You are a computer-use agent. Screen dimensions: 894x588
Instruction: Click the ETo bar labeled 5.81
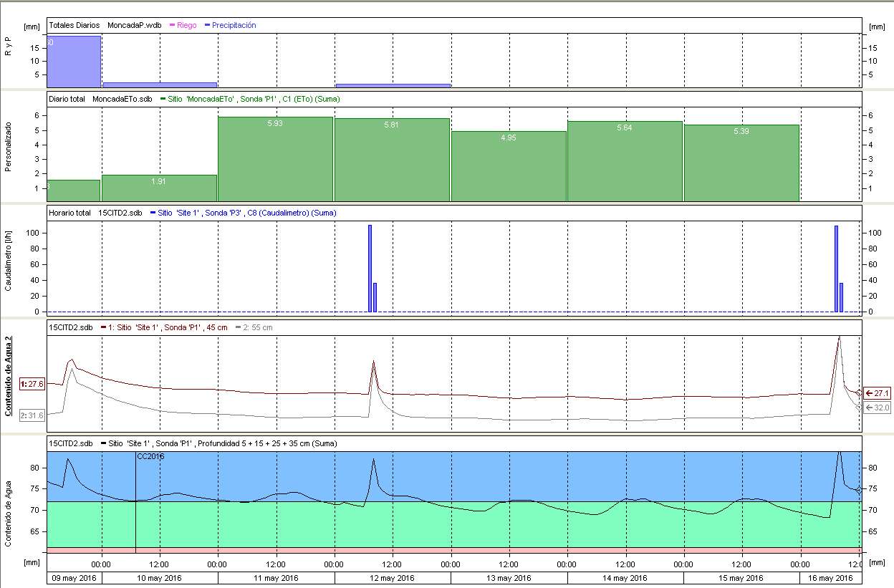point(392,160)
